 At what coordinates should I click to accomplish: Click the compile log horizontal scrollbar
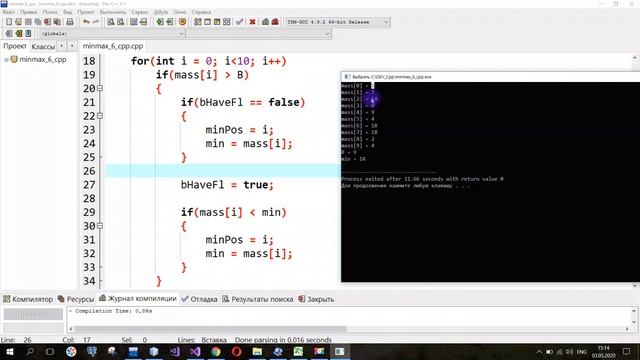click(x=210, y=329)
